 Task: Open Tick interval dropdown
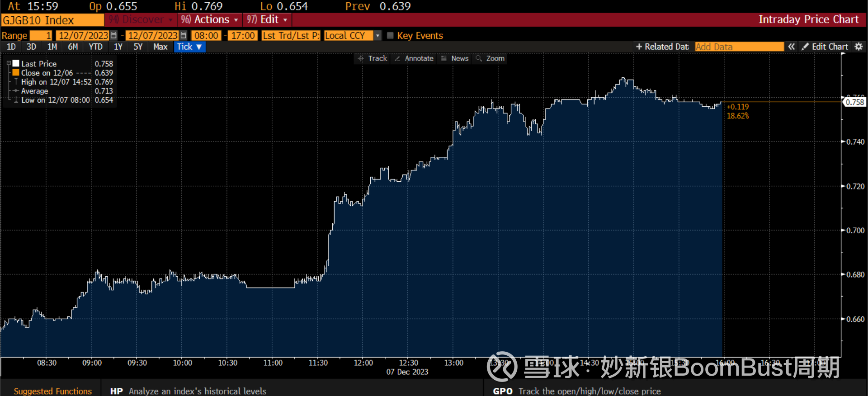click(190, 47)
